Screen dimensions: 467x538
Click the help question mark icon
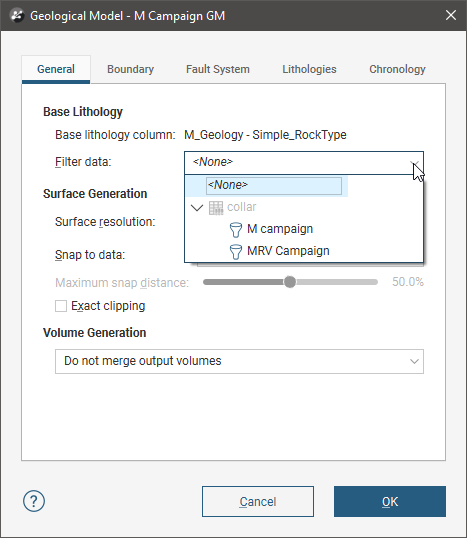pyautogui.click(x=34, y=501)
